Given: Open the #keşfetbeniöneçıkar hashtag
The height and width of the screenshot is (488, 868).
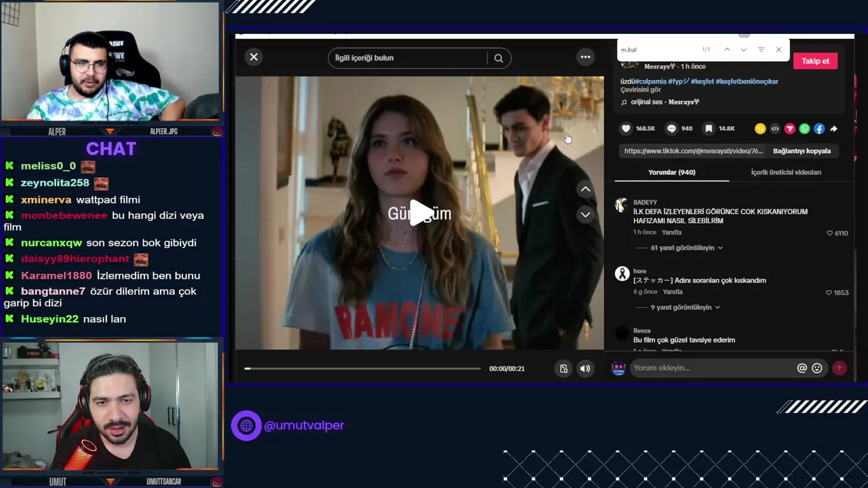Looking at the screenshot, I should [747, 81].
